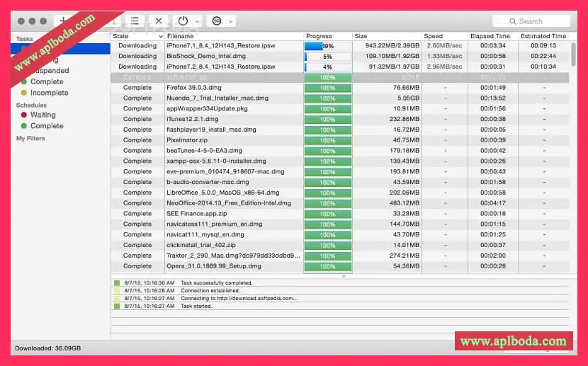Click the 50 speed limit toolbar icon
This screenshot has width=588, height=366.
click(x=217, y=21)
